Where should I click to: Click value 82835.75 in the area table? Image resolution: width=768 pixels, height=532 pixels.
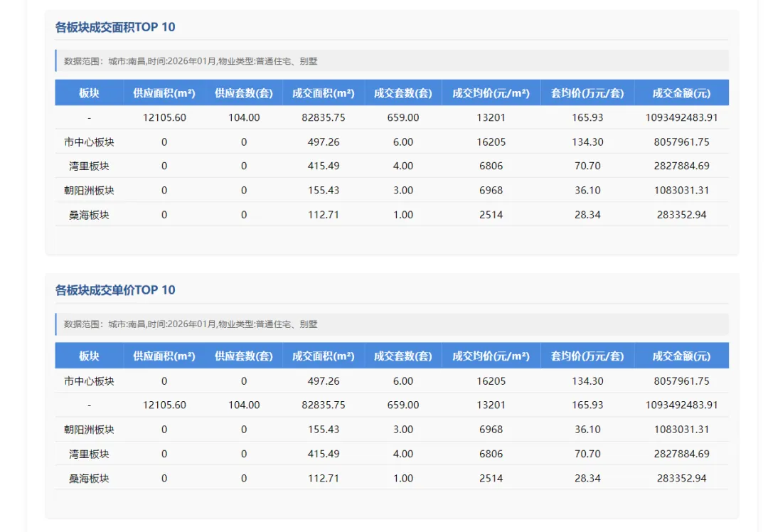click(x=324, y=117)
